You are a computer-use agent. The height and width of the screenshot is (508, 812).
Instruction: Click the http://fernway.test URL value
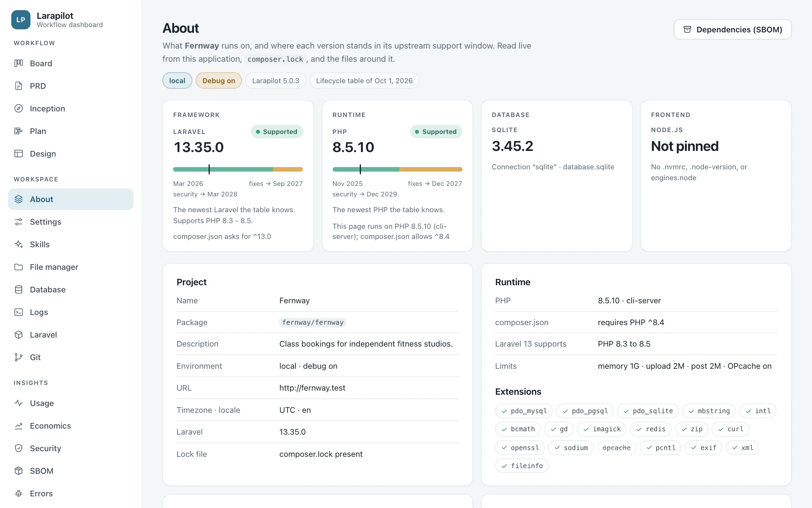click(312, 388)
